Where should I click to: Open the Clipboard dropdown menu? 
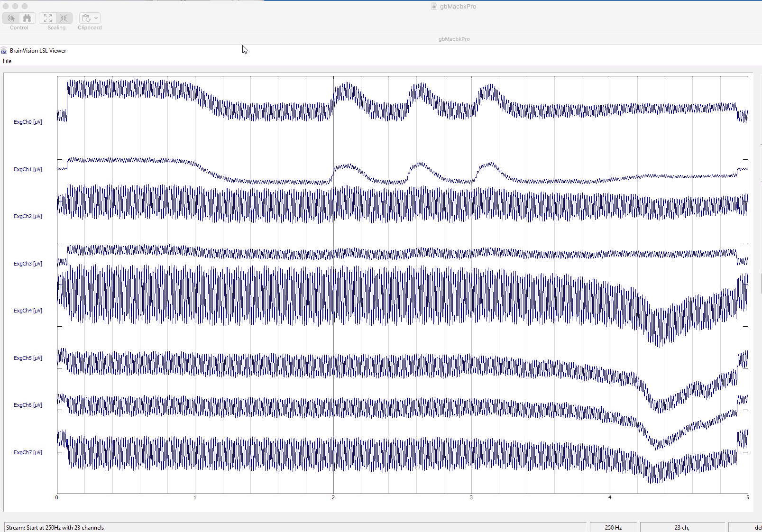point(95,18)
